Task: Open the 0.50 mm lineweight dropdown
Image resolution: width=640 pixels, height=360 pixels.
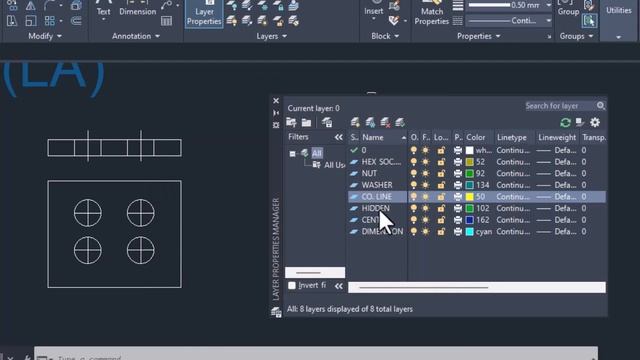Action: (x=549, y=5)
